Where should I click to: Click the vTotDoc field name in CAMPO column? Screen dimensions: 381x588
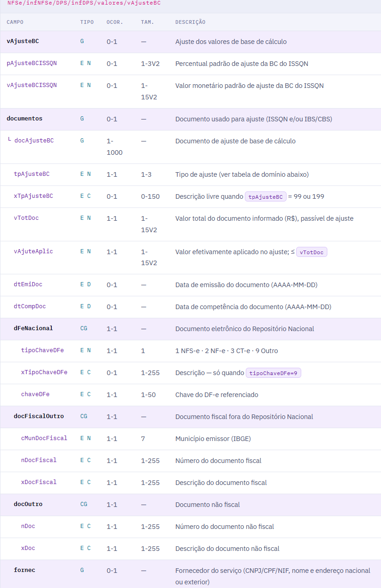click(26, 218)
